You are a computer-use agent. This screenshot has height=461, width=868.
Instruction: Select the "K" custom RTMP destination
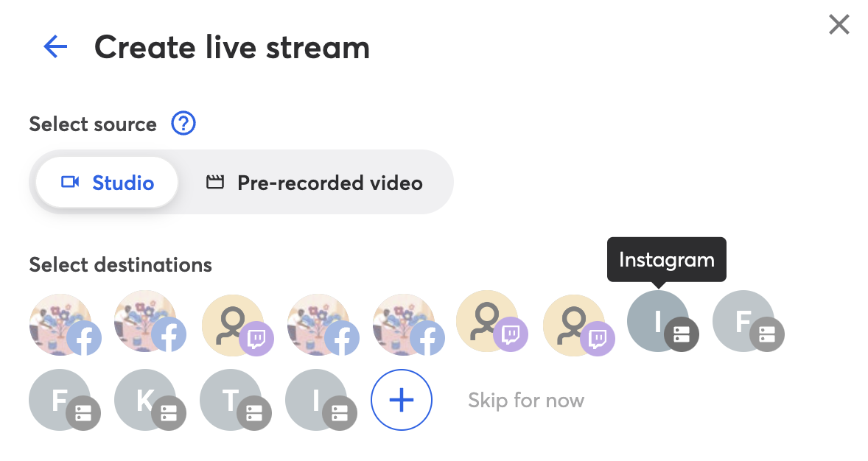pyautogui.click(x=150, y=400)
